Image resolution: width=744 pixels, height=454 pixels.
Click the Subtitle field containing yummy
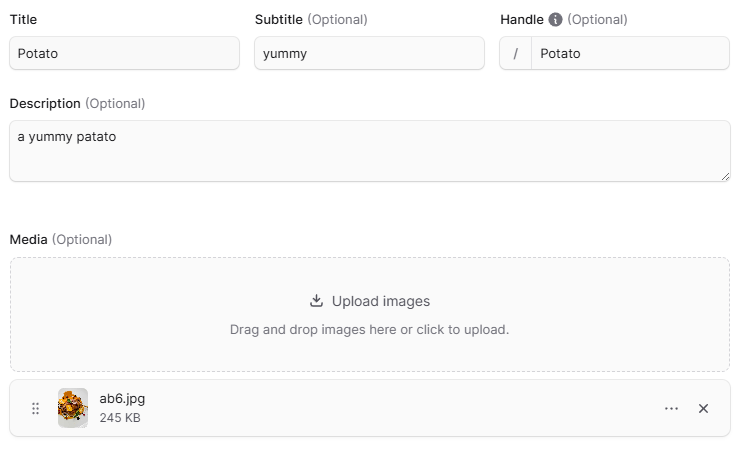click(x=369, y=54)
